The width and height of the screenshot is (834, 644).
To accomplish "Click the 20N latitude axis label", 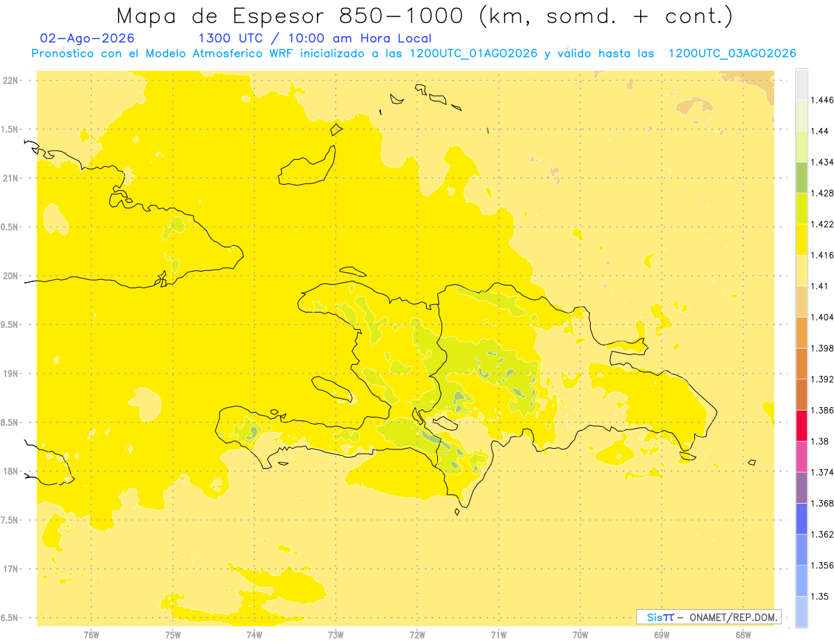I will (10, 276).
